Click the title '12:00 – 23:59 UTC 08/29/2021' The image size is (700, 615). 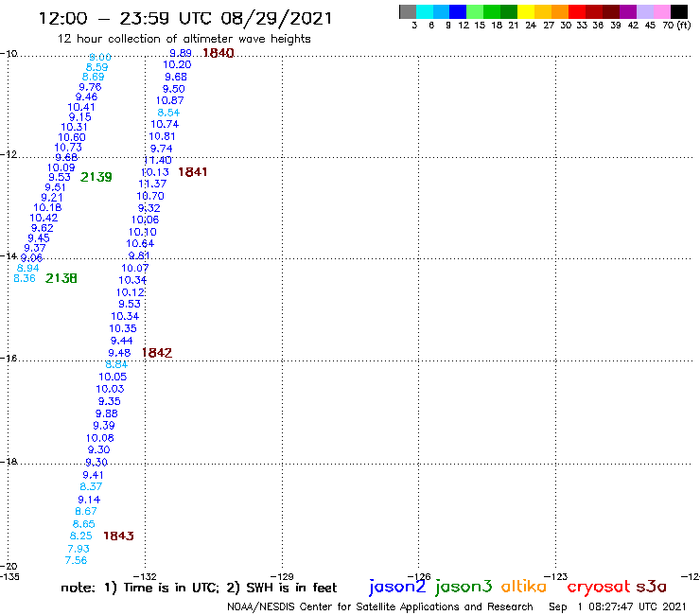[185, 18]
